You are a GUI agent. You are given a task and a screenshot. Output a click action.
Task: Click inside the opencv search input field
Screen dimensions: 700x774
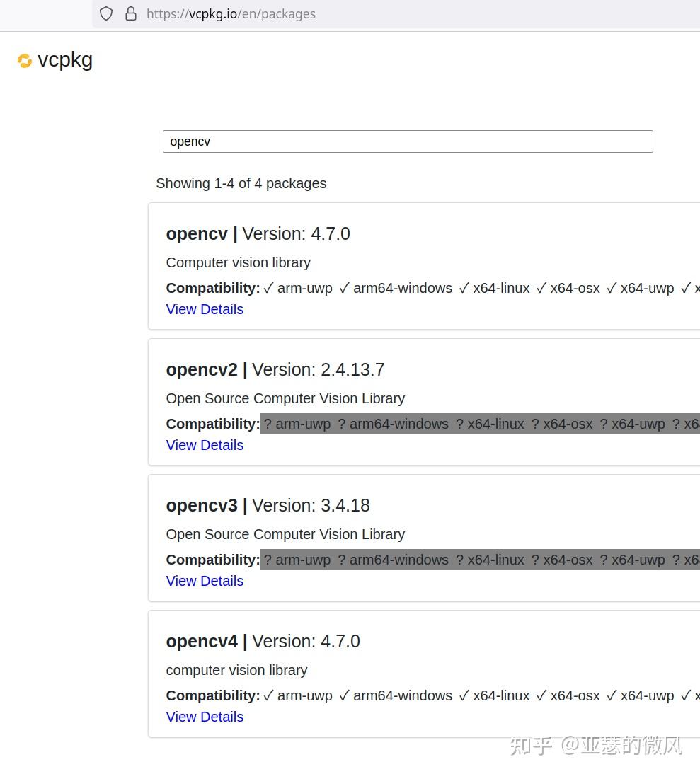point(408,141)
